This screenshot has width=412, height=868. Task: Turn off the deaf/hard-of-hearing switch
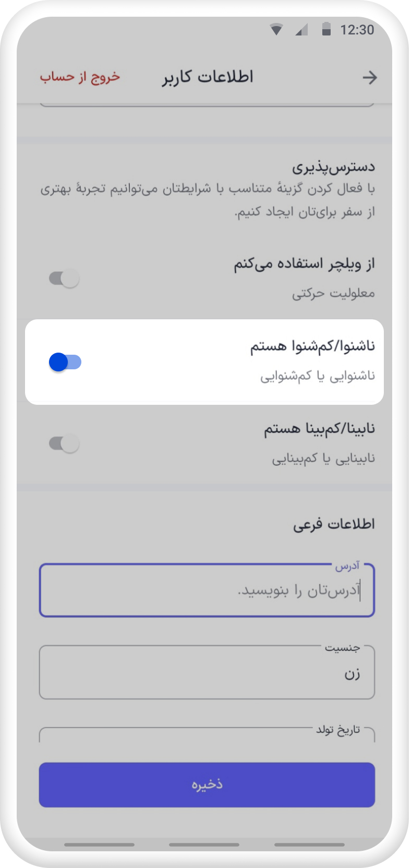coord(65,362)
